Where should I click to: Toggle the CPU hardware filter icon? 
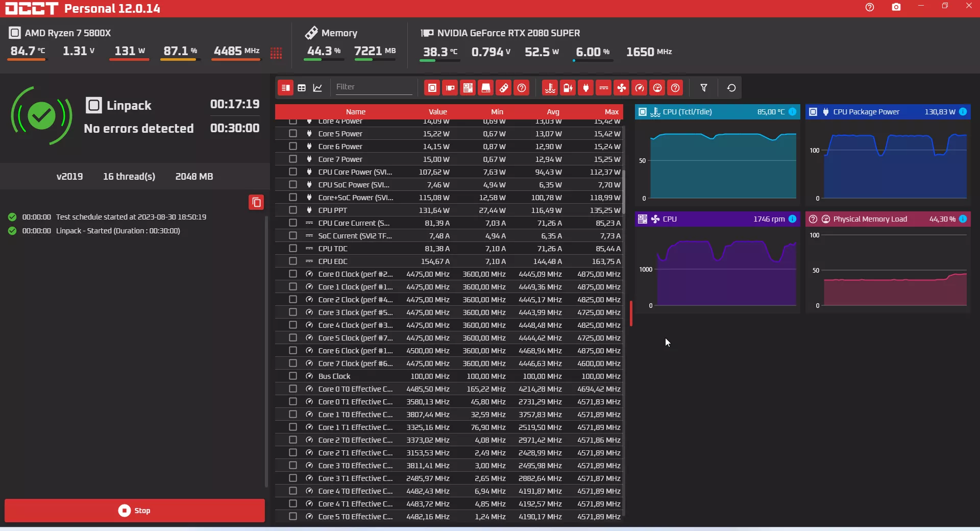[432, 88]
